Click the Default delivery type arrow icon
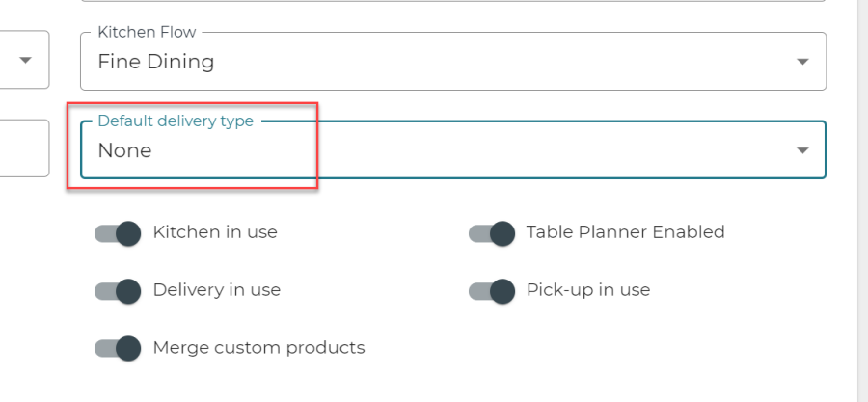 (x=801, y=150)
